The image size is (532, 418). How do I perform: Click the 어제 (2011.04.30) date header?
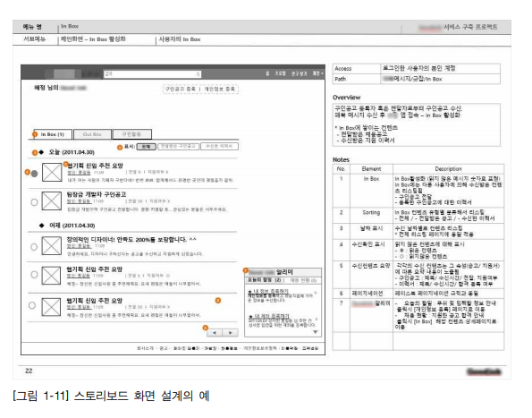72,226
